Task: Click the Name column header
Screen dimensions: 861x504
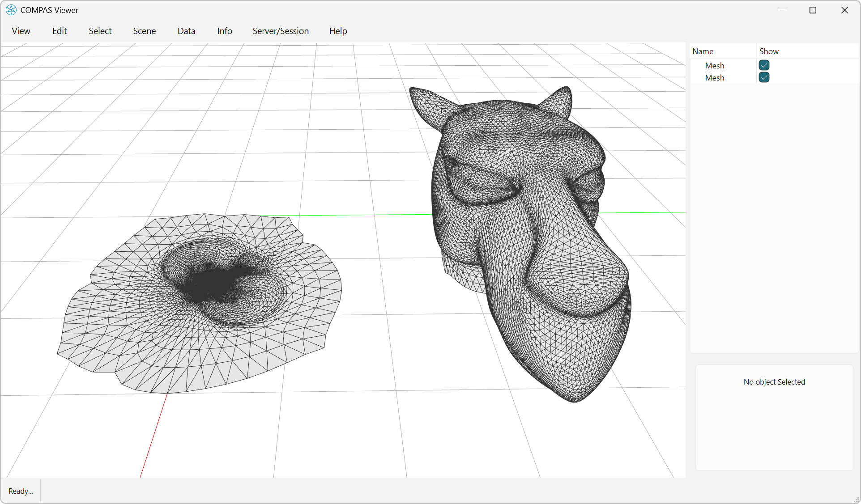Action: point(703,51)
